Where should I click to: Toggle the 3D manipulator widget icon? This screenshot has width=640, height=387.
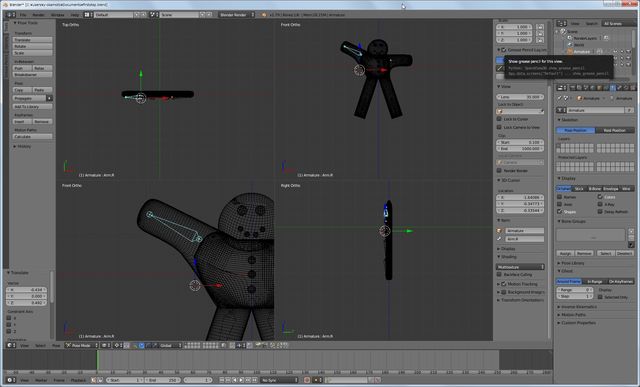[135, 345]
